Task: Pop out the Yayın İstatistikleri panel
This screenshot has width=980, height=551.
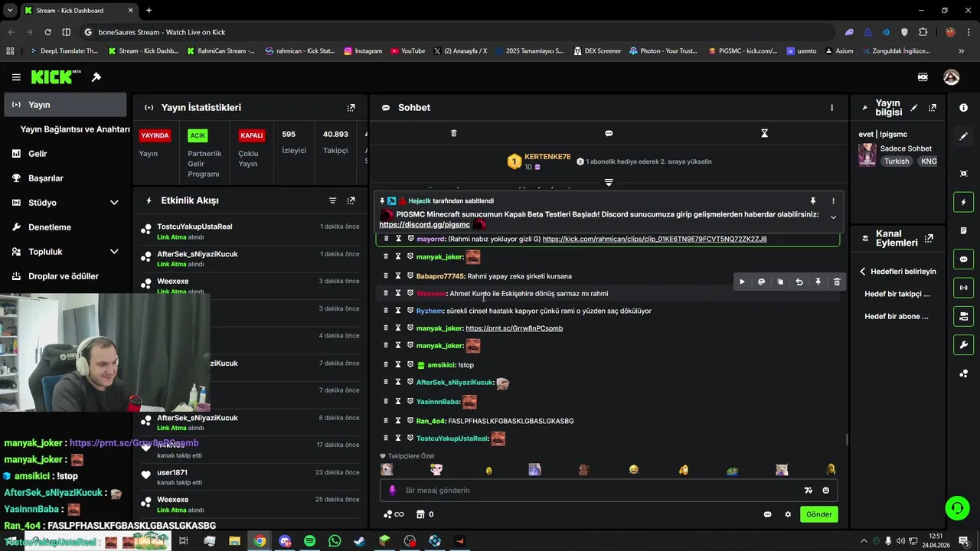Action: pos(351,108)
